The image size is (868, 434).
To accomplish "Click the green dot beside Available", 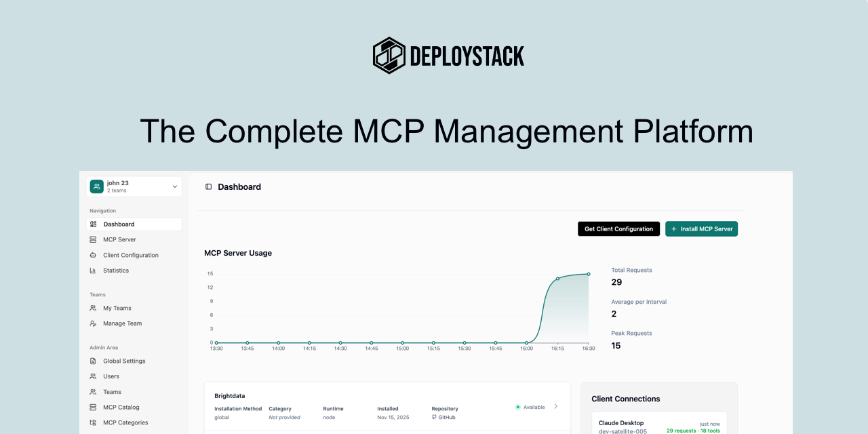I will [518, 407].
